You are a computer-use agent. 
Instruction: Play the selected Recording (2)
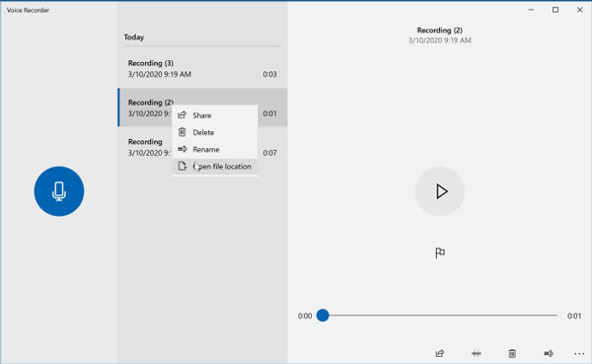[x=440, y=191]
